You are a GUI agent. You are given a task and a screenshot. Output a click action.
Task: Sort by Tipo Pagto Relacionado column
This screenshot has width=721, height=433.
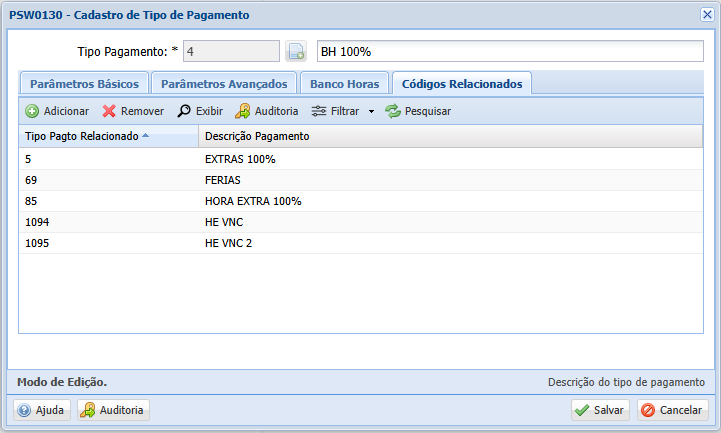click(x=109, y=136)
